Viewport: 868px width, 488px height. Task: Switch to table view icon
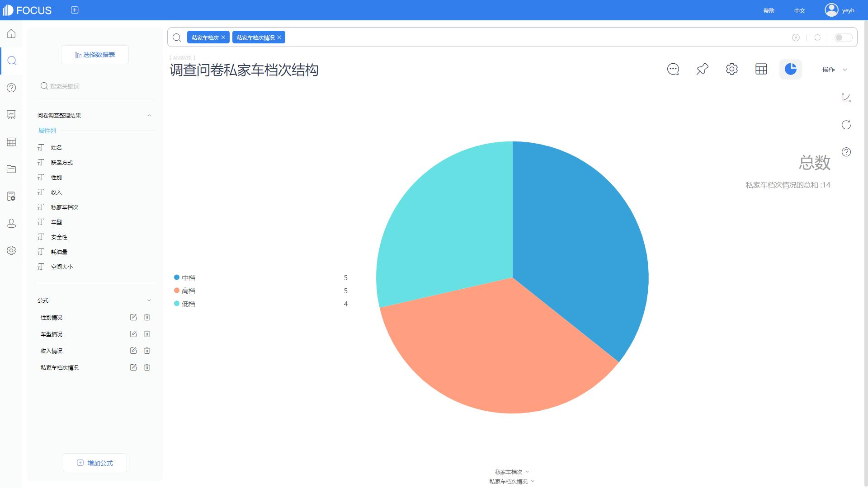(x=761, y=69)
